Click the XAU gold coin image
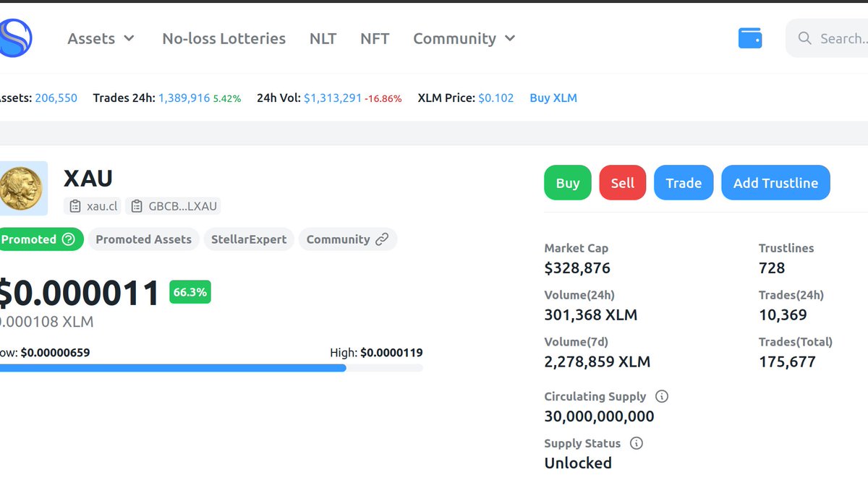 (x=23, y=188)
